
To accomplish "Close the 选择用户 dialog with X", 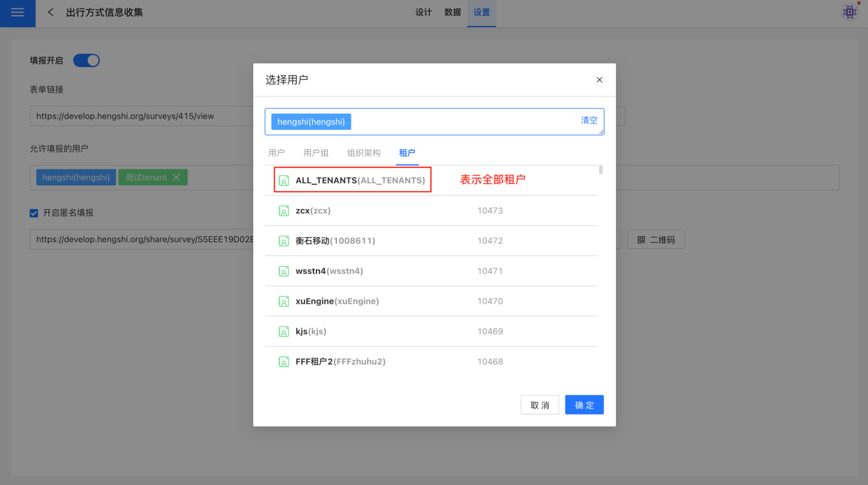I will tap(599, 80).
